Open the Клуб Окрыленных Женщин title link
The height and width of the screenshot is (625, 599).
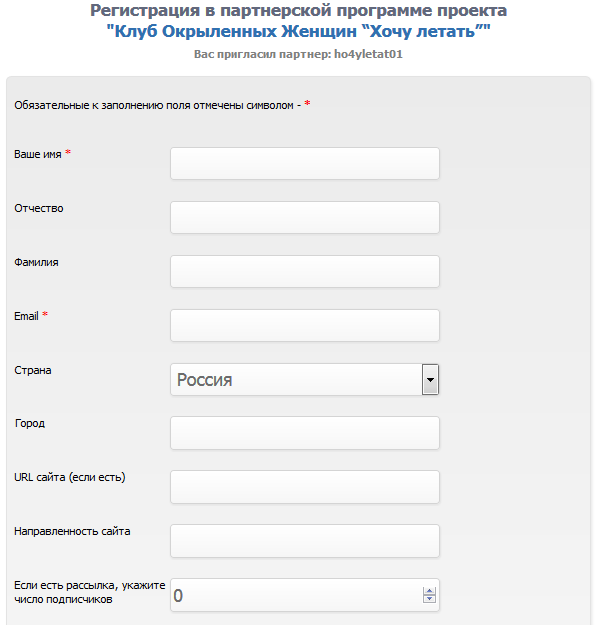point(299,31)
